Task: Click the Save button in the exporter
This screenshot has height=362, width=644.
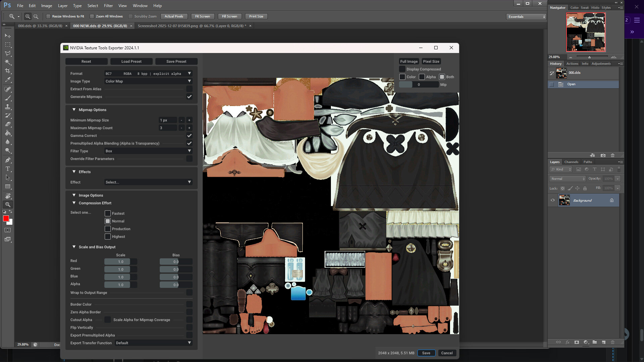Action: pos(426,353)
